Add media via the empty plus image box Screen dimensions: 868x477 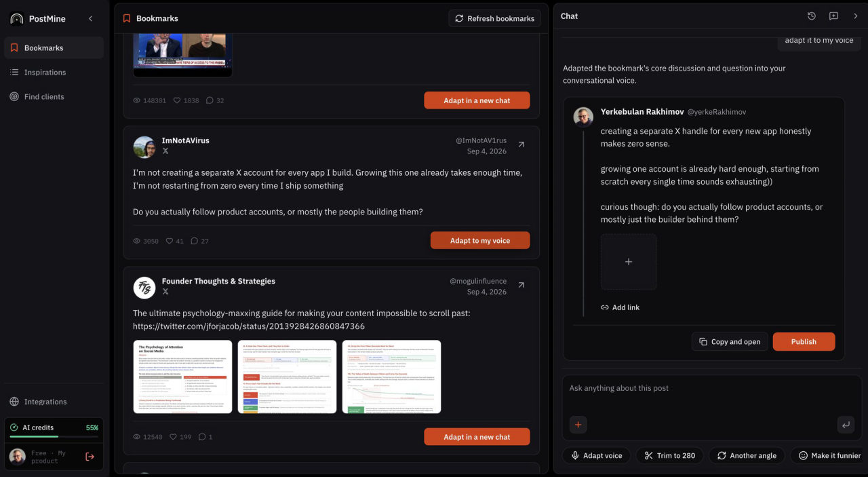pos(629,262)
